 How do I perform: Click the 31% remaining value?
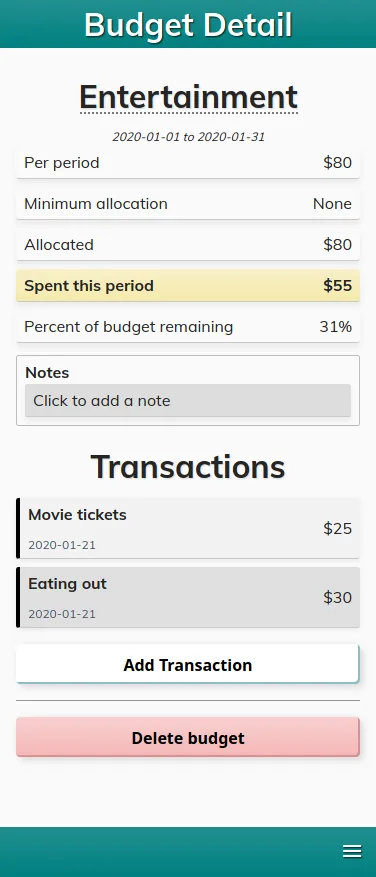click(x=336, y=327)
